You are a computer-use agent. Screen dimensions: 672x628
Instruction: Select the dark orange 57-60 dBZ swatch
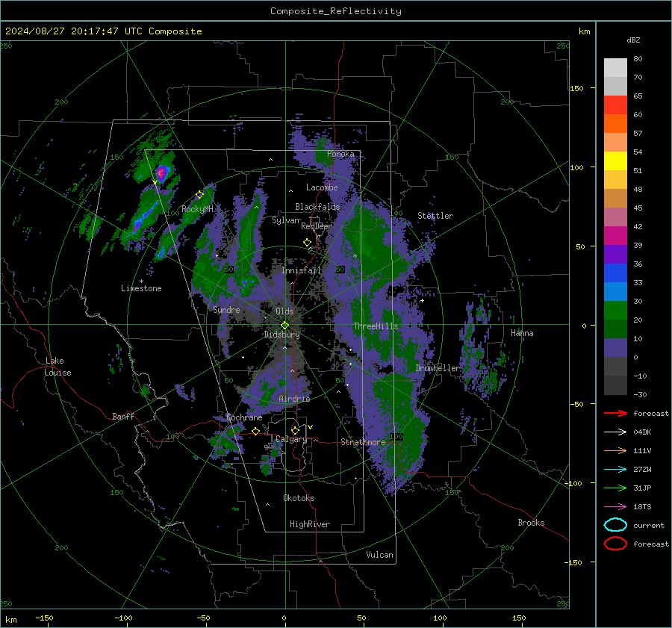coord(615,124)
